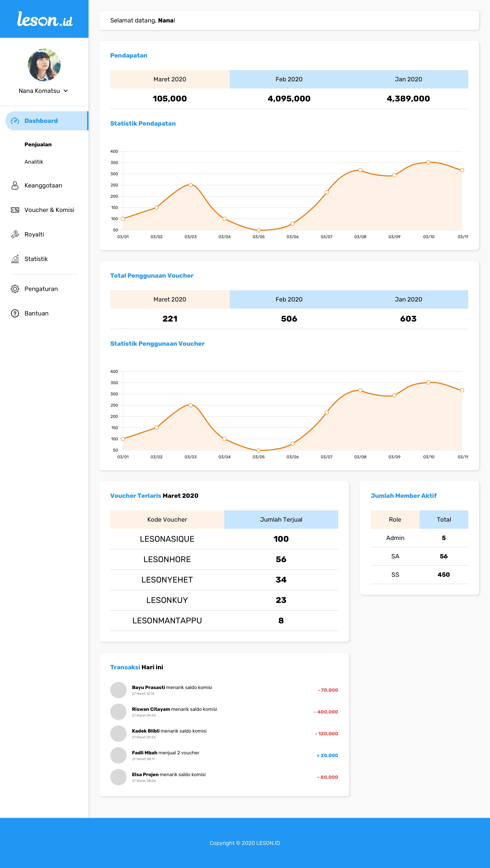Click the Kode Voucher column header
The image size is (490, 868).
167,520
